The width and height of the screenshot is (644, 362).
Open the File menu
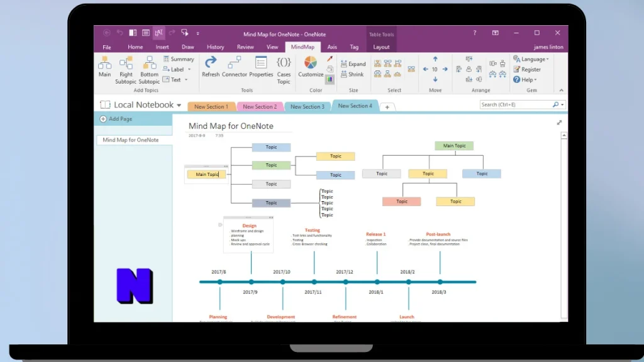[107, 47]
